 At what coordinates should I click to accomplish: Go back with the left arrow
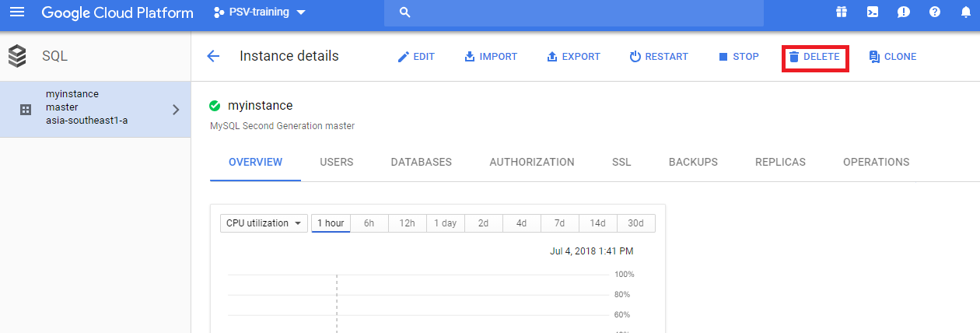(x=213, y=56)
